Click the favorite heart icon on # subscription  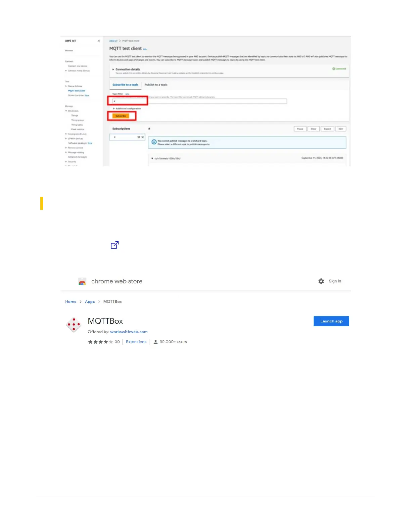(139, 137)
